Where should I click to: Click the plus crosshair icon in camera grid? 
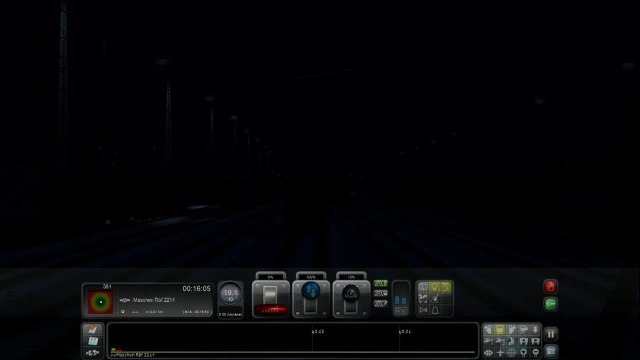tap(500, 352)
